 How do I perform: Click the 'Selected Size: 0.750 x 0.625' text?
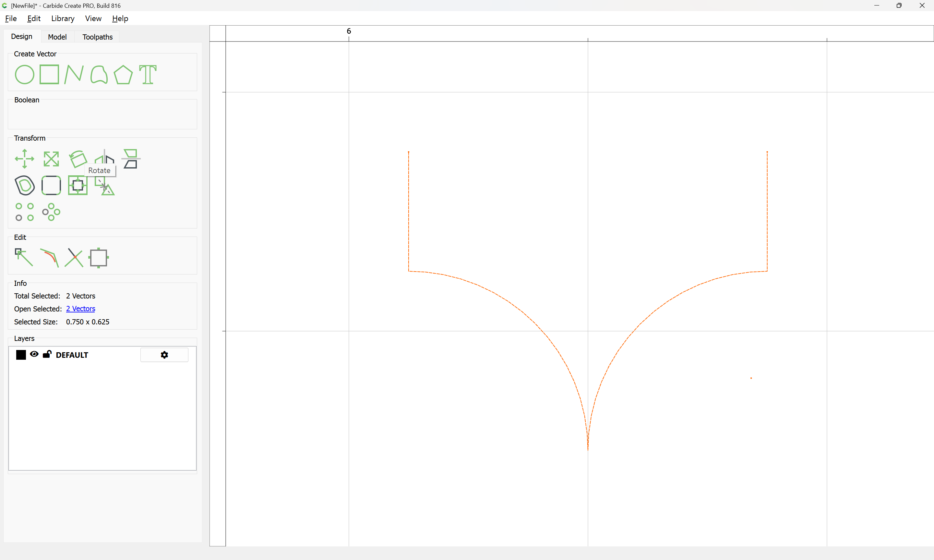[x=62, y=322]
